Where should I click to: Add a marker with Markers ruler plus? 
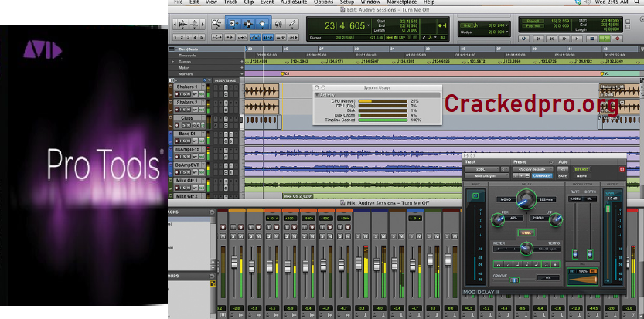click(242, 74)
